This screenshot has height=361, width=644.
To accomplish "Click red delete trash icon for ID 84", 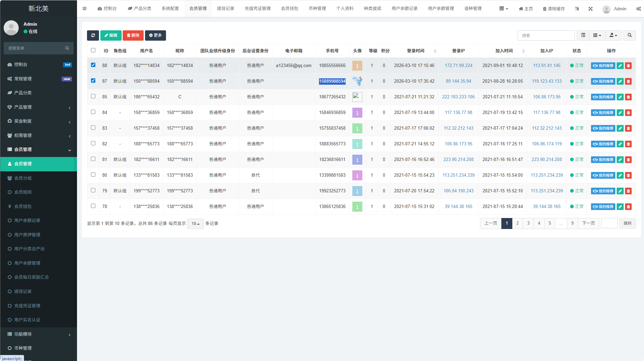I will 628,113.
